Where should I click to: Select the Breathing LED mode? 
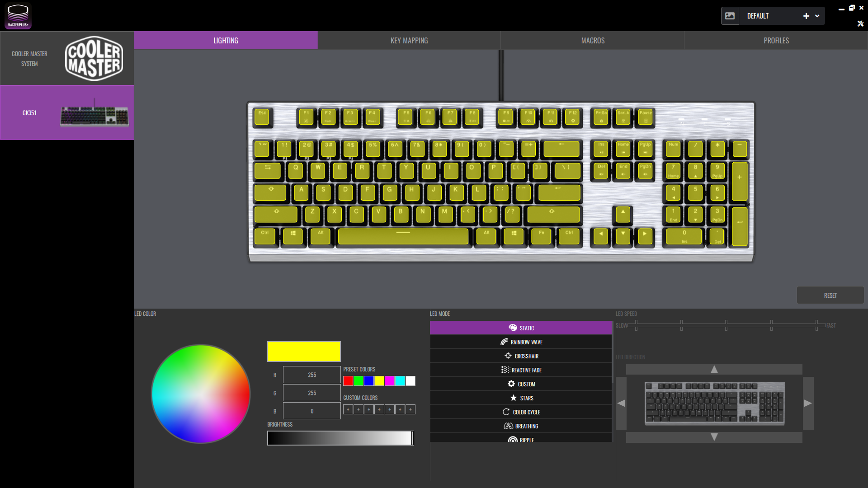521,426
